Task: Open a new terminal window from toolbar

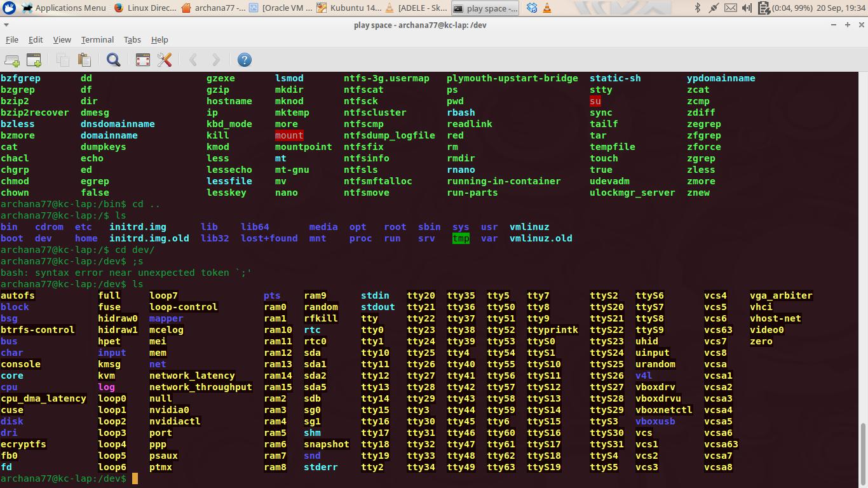Action: [34, 60]
